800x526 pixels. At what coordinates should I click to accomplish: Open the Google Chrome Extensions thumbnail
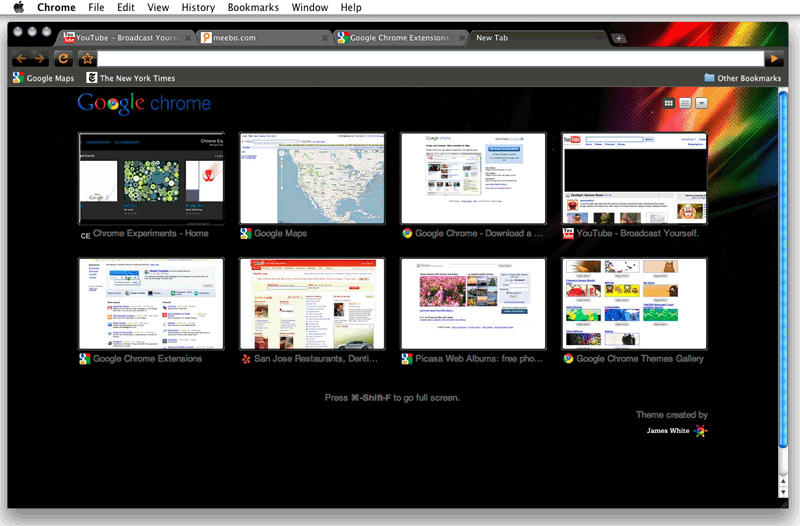(x=151, y=304)
